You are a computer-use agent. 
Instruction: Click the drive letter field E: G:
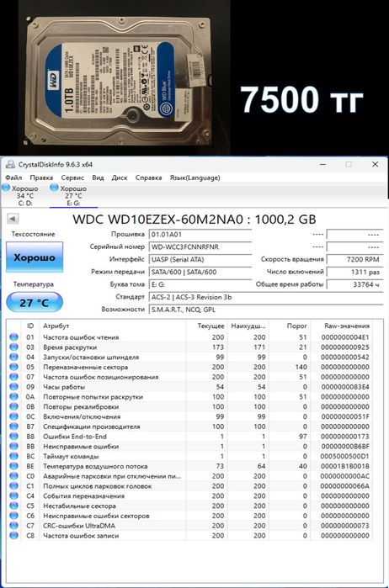click(x=200, y=284)
